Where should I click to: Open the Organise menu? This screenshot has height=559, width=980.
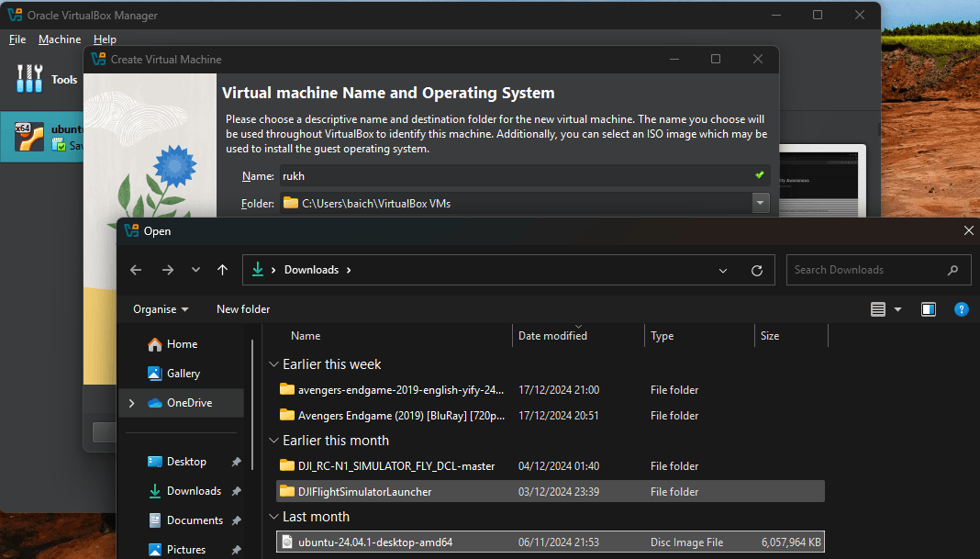point(161,309)
